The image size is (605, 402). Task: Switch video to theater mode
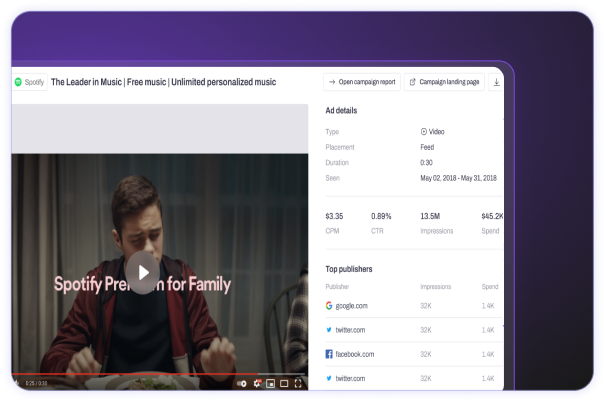(x=284, y=383)
